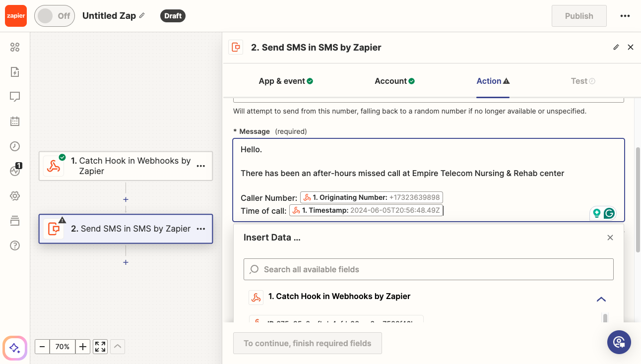
Task: Fit the Zap canvas to view
Action: (x=100, y=347)
